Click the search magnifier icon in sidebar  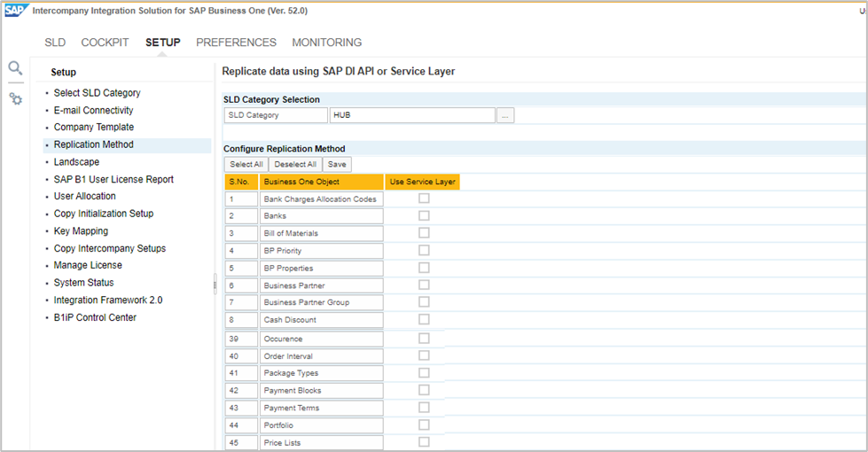tap(15, 68)
